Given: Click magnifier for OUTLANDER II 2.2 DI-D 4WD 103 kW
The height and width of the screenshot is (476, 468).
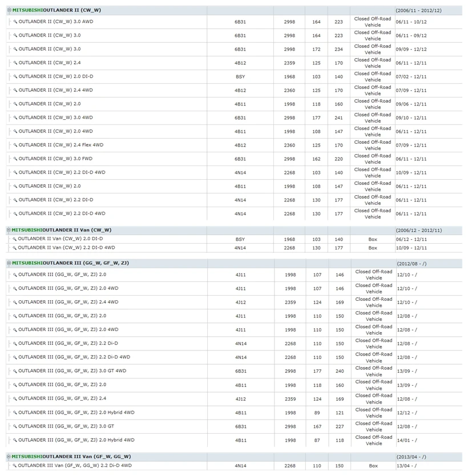Looking at the screenshot, I should tap(15, 172).
